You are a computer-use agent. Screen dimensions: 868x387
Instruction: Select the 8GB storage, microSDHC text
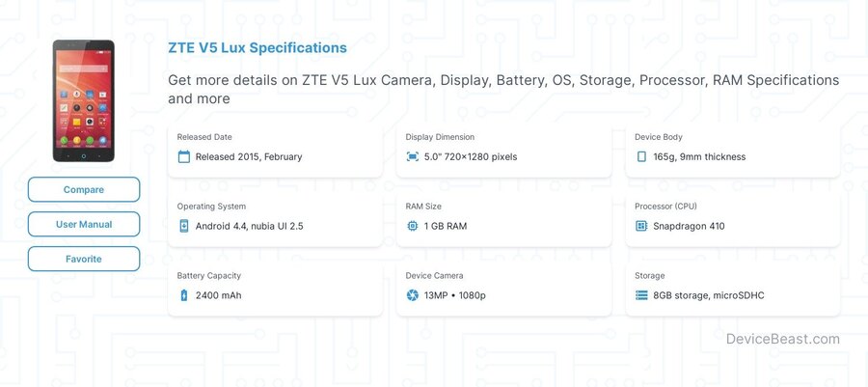pos(709,295)
